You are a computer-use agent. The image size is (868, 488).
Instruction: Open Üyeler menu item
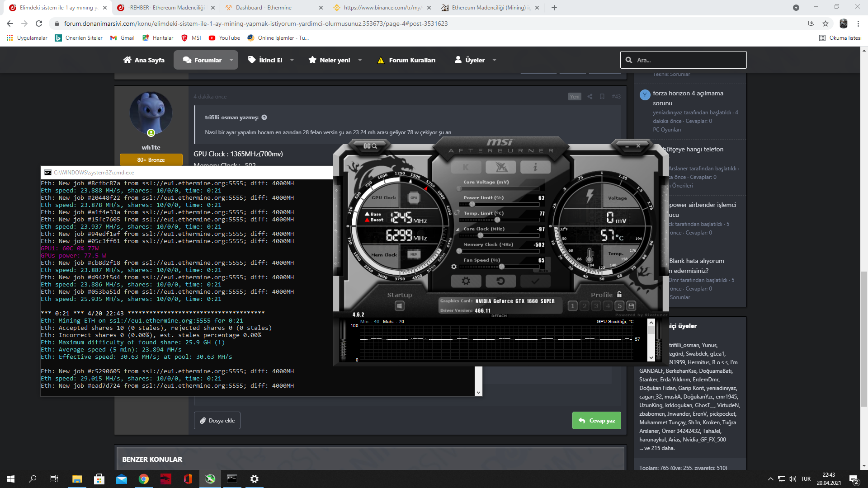470,60
